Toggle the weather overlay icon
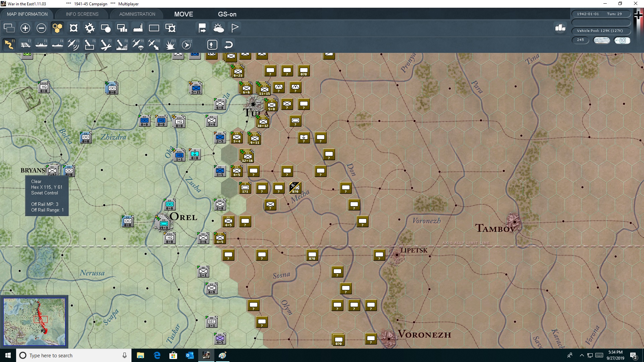The height and width of the screenshot is (362, 644). pyautogui.click(x=219, y=28)
